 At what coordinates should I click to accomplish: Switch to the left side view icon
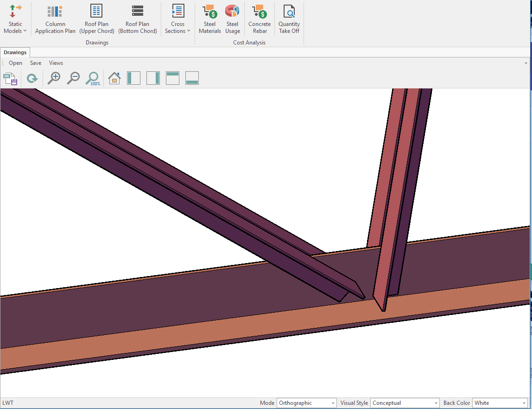pyautogui.click(x=133, y=78)
